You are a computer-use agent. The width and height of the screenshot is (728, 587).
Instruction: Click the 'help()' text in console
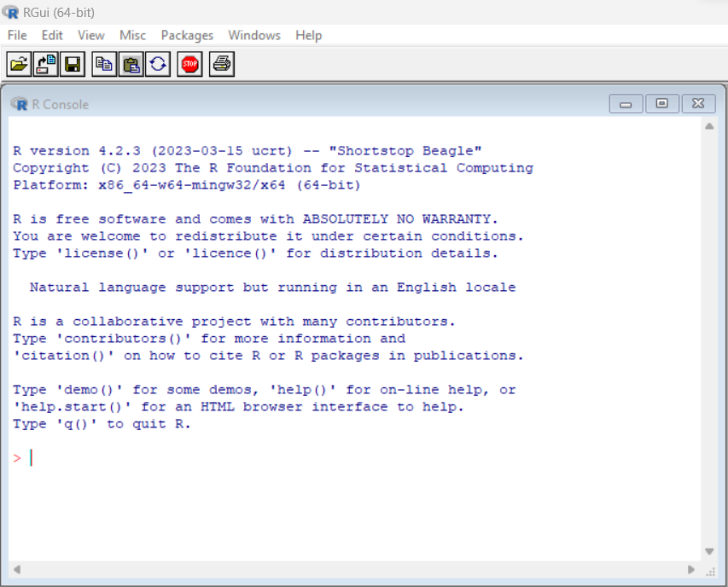click(303, 390)
